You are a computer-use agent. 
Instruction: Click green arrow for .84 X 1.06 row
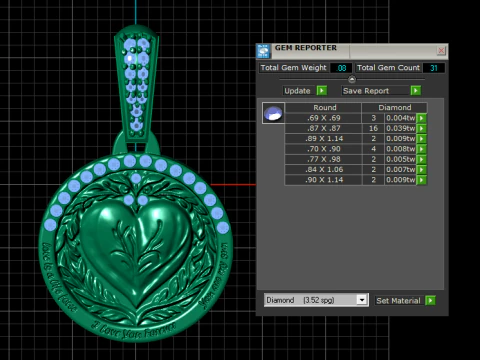pyautogui.click(x=421, y=170)
